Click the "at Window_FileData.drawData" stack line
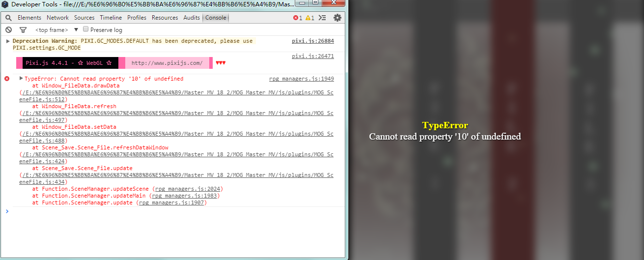Viewport: 644px width, 260px height. (76, 86)
